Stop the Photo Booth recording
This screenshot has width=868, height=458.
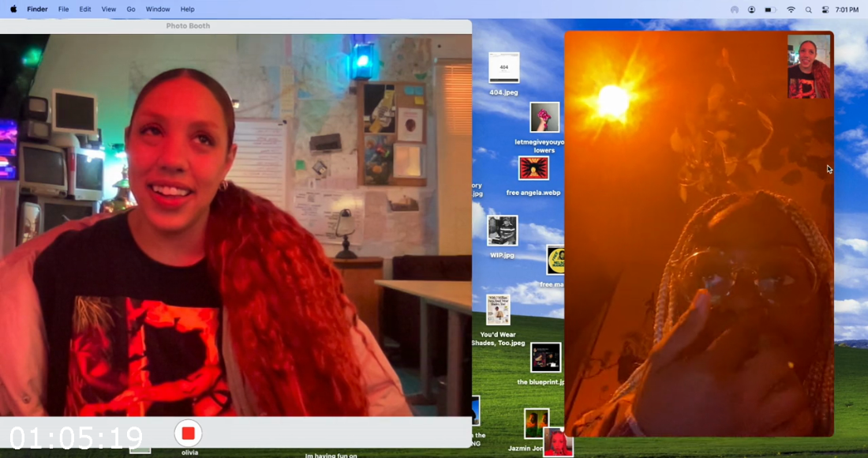pos(189,433)
